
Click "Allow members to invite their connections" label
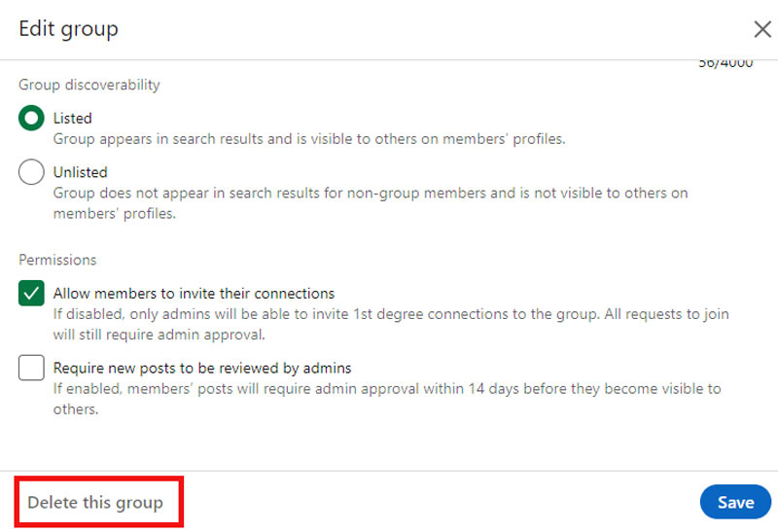pyautogui.click(x=194, y=293)
